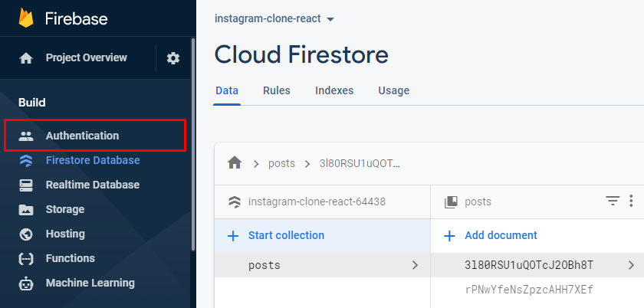644x308 pixels.
Task: Switch to the Indexes tab
Action: (x=334, y=90)
